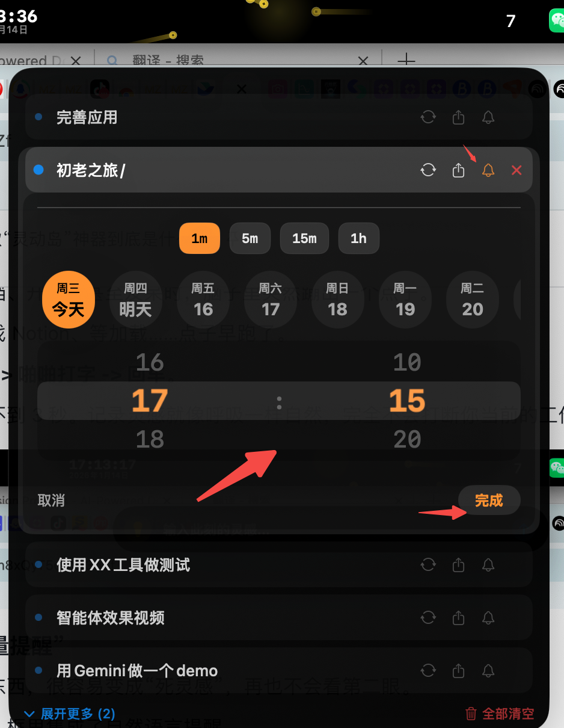The width and height of the screenshot is (564, 728).
Task: Select hour 18 in time picker
Action: coord(150,440)
